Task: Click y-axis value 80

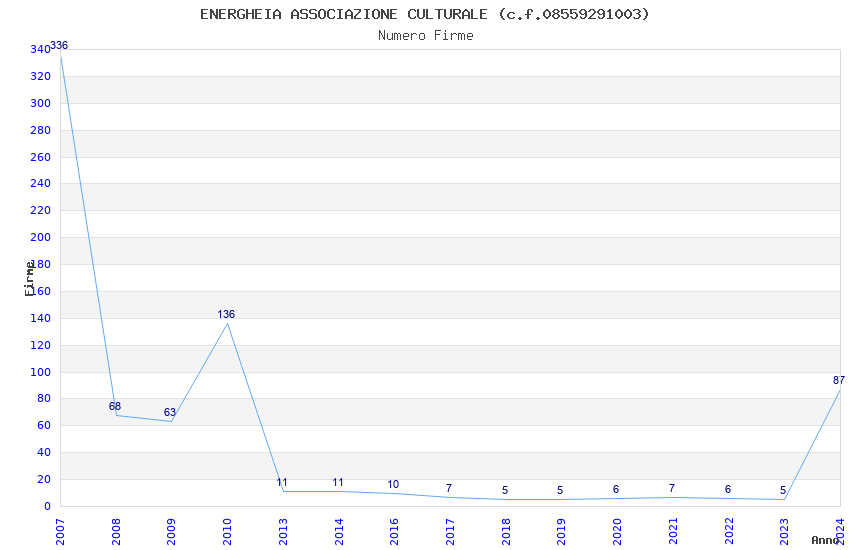Action: 43,398
